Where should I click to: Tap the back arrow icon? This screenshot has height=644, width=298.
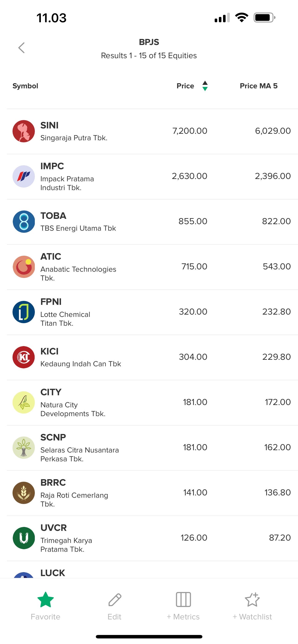(22, 48)
